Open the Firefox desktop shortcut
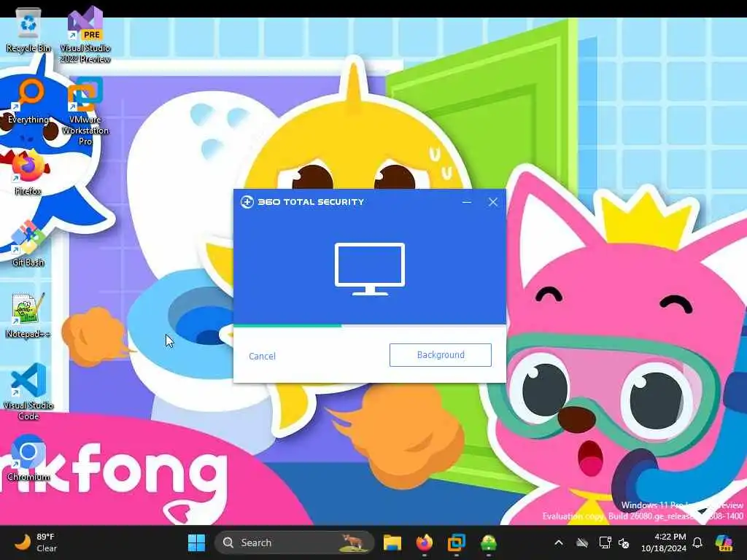 28,172
